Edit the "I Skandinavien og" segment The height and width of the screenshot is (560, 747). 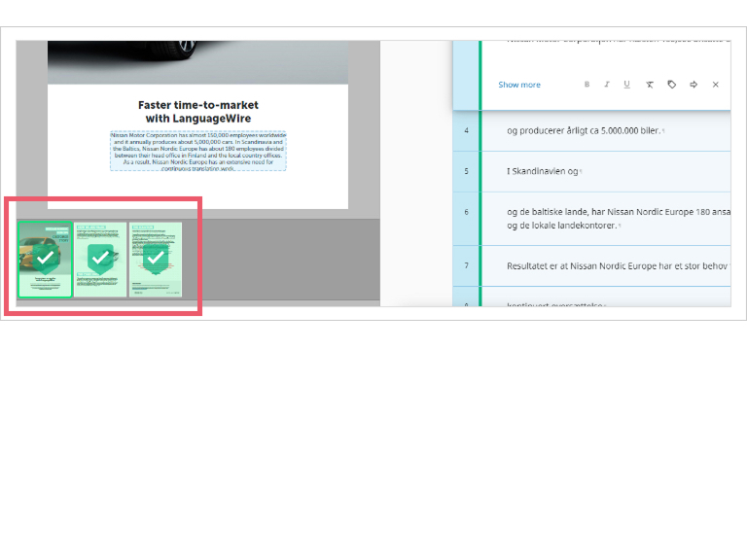click(545, 171)
